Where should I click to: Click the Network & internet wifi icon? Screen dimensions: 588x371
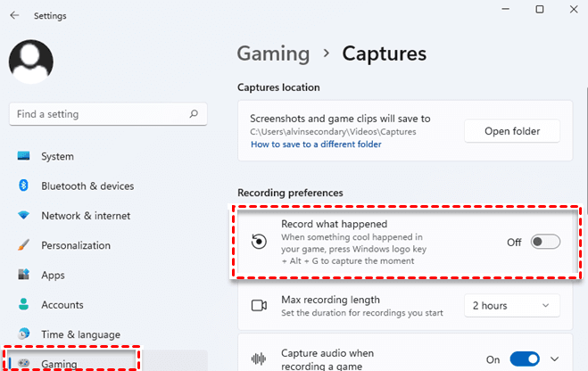point(24,216)
